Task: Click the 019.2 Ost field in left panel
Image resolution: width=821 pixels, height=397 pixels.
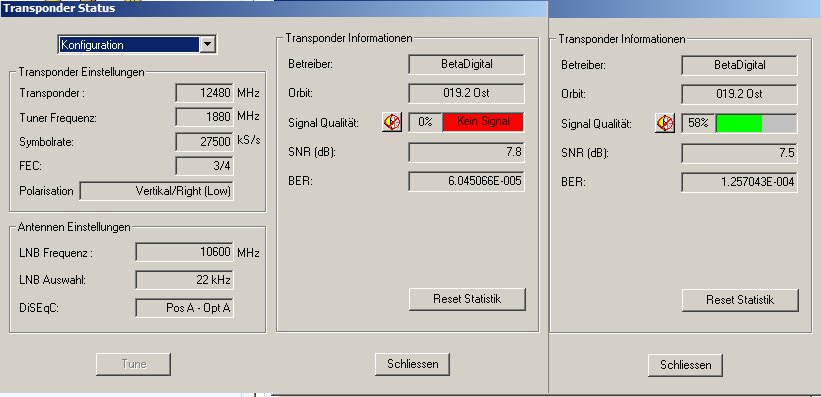Action: pos(467,93)
